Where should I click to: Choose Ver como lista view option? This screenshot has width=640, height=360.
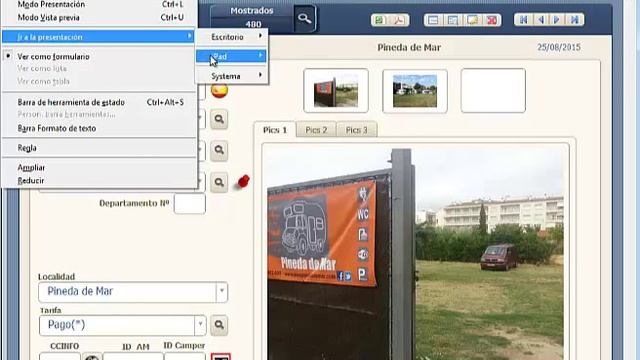(99, 69)
